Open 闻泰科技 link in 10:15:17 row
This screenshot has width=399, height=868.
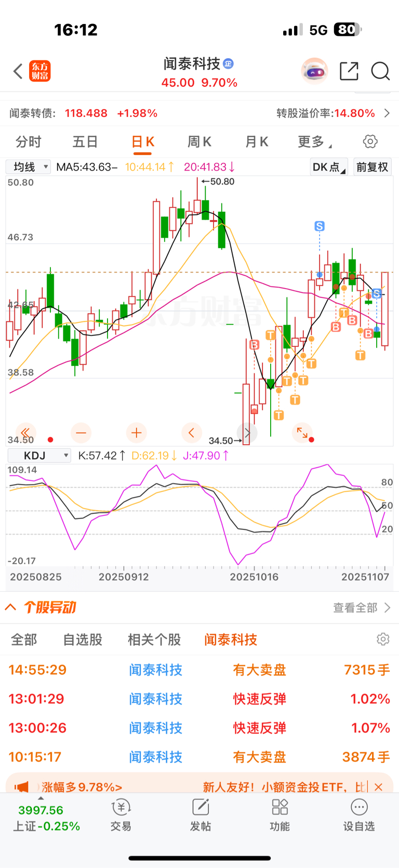(156, 757)
